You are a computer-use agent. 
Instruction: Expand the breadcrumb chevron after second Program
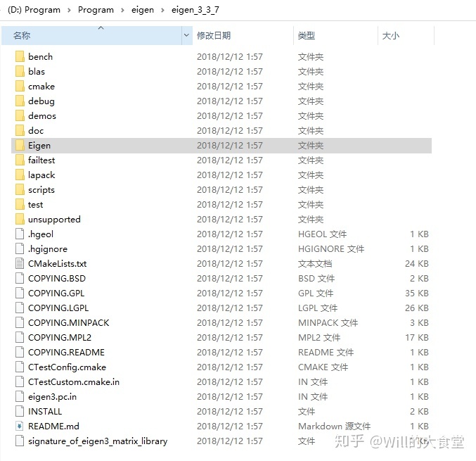point(122,10)
